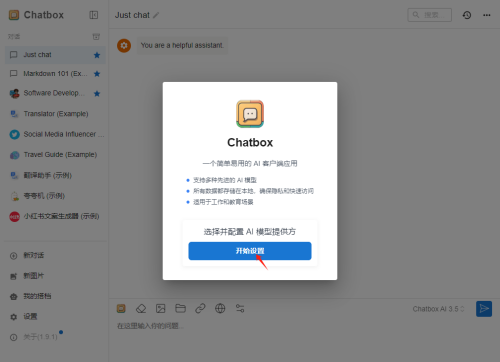Click the info icon next to 关于

14,337
